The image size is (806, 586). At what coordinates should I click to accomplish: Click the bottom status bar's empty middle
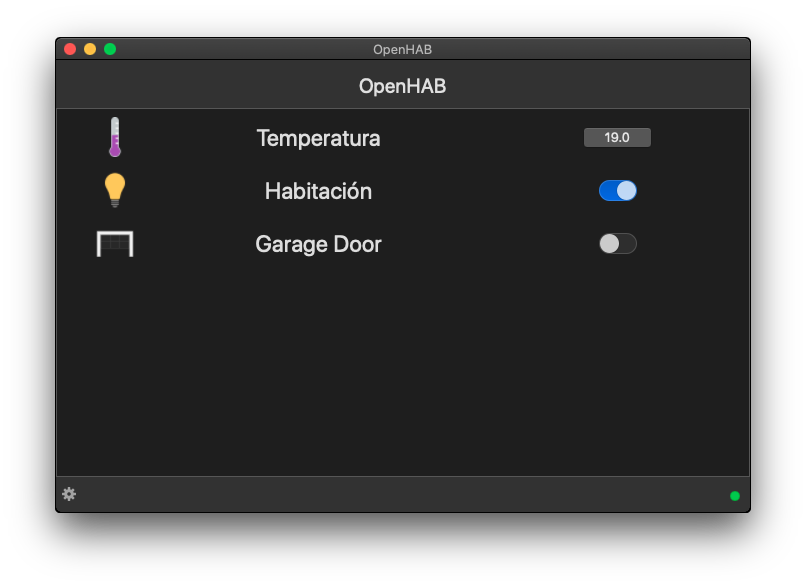(x=400, y=494)
